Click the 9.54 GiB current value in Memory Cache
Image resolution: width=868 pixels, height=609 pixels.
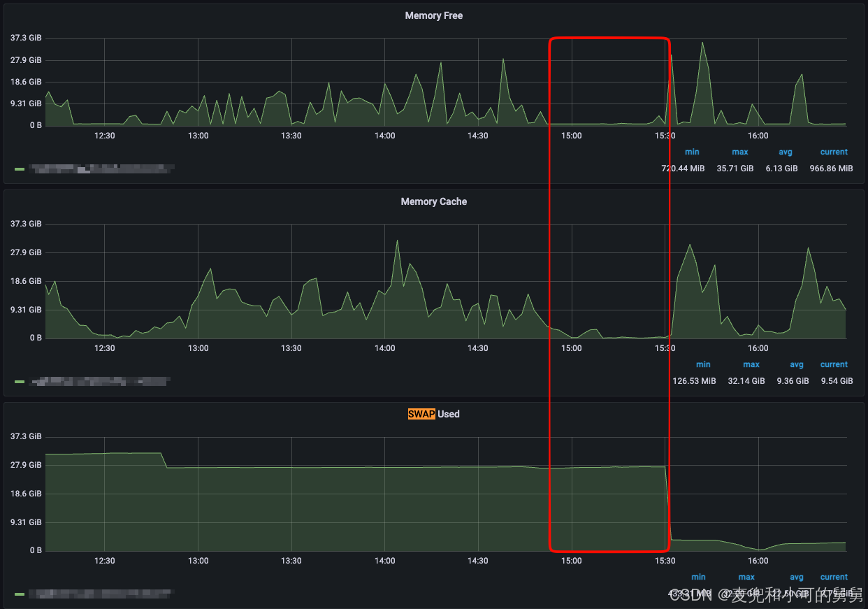point(837,381)
